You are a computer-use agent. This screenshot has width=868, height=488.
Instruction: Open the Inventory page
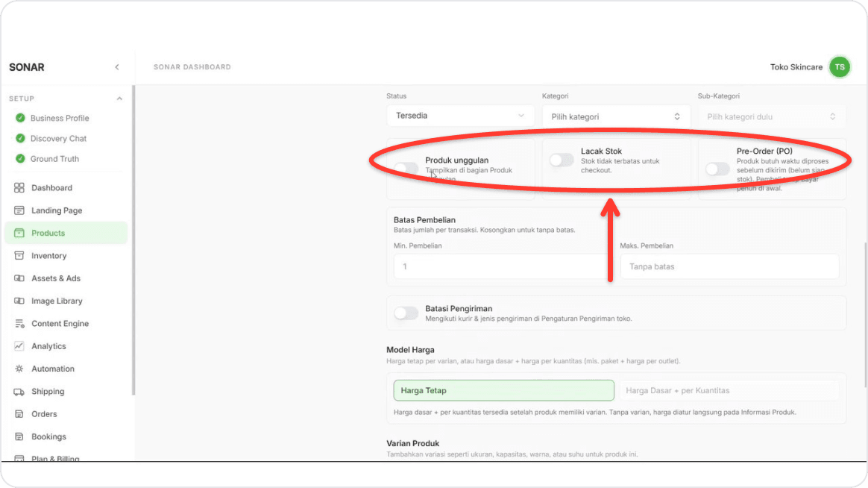(48, 255)
